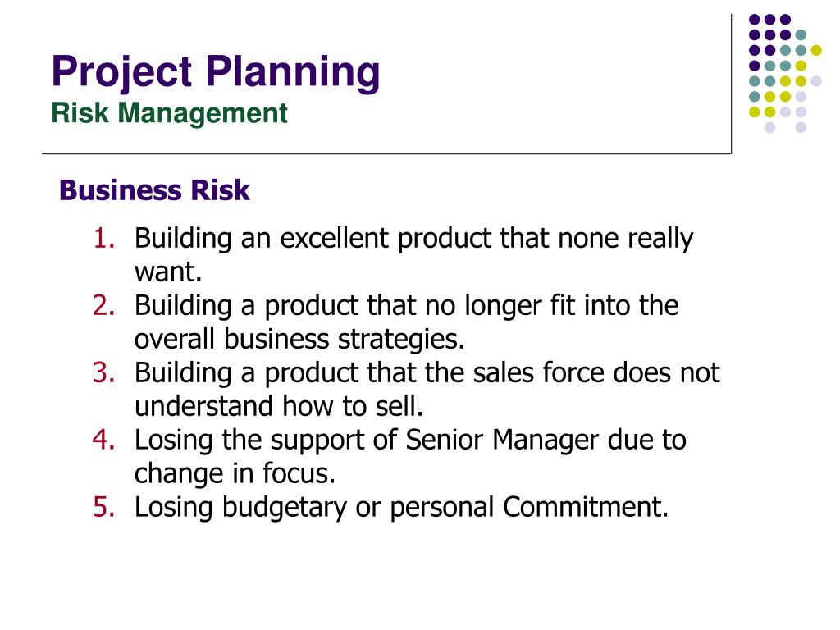Screen dimensions: 840x630
Task: Click the word 'want.' on second line
Action: [168, 272]
